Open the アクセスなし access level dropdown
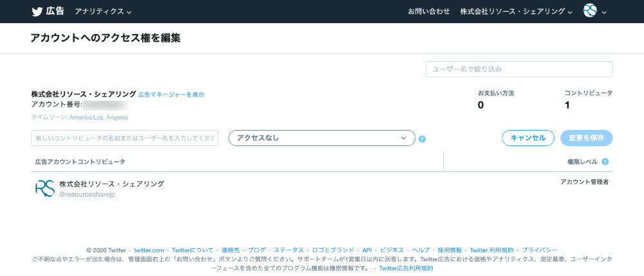 point(321,138)
